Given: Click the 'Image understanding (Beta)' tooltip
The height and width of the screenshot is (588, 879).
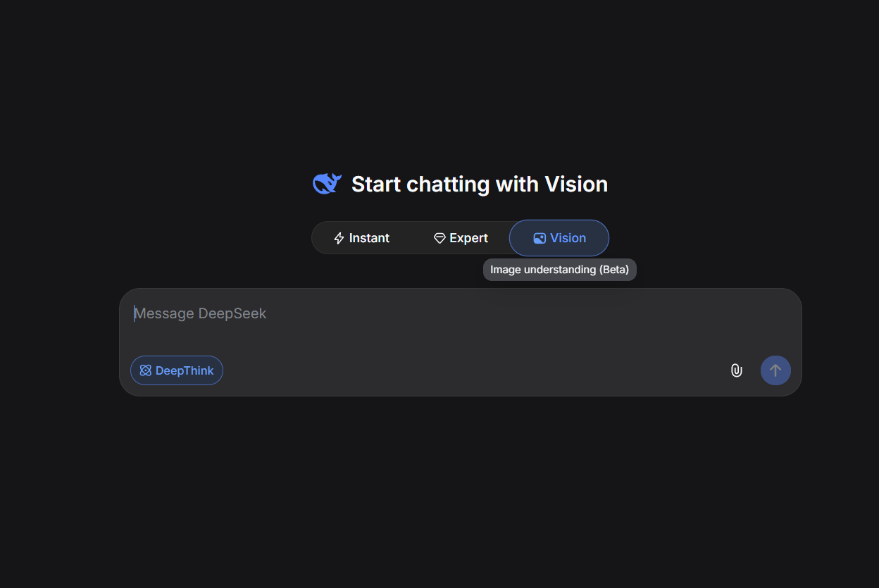Looking at the screenshot, I should (560, 270).
